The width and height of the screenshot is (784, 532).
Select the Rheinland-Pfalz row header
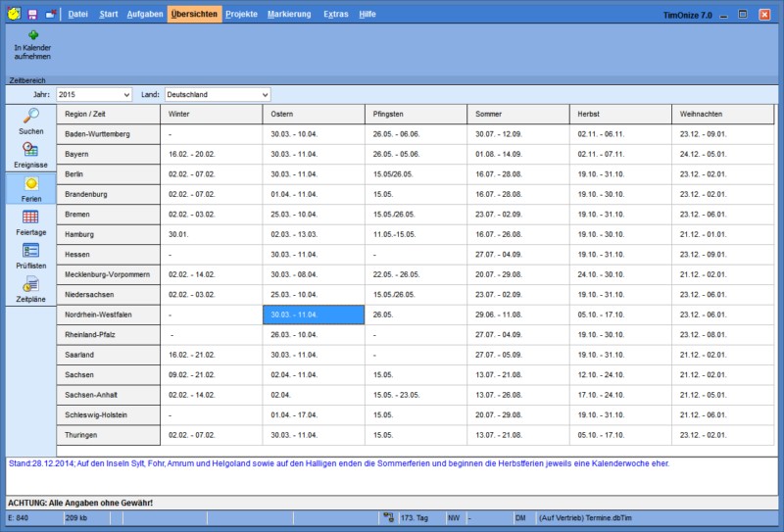[109, 334]
